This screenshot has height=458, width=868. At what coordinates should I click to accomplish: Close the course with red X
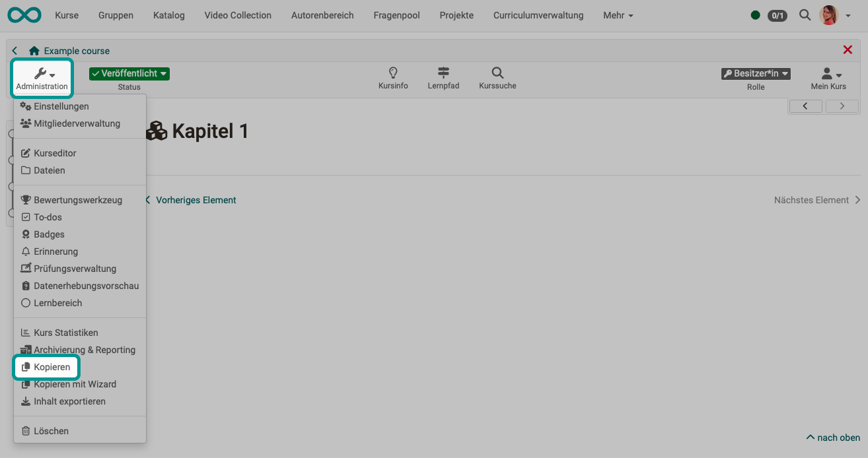[x=848, y=50]
